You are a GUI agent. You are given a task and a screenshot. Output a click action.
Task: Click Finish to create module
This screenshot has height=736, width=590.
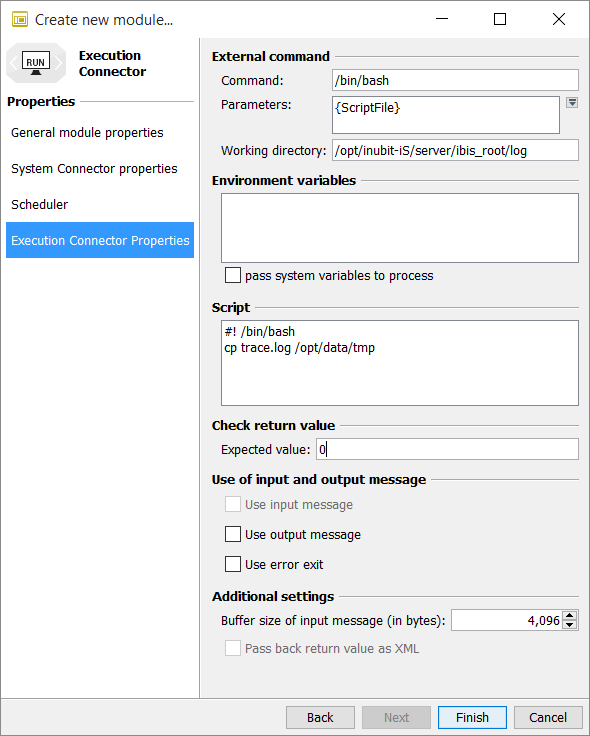coord(472,718)
